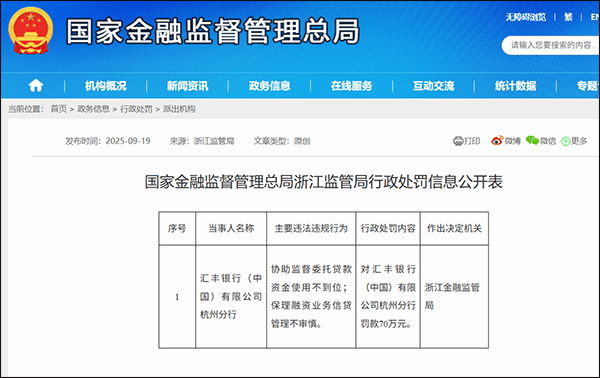Screen dimensions: 600x378
Task: Click 政务信息 breadcrumb link
Action: click(x=94, y=109)
